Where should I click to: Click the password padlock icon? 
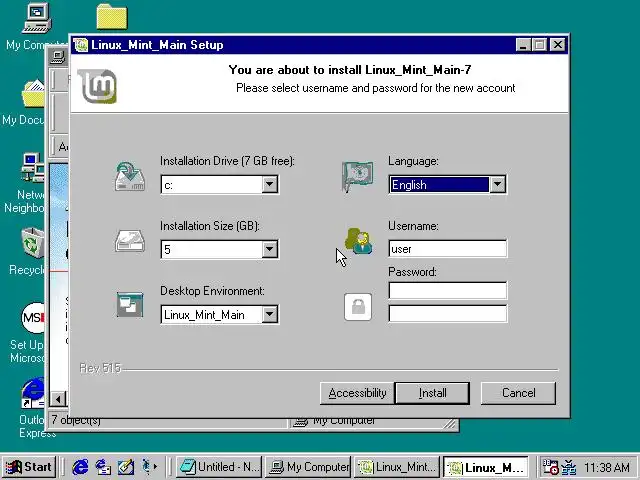click(x=358, y=307)
